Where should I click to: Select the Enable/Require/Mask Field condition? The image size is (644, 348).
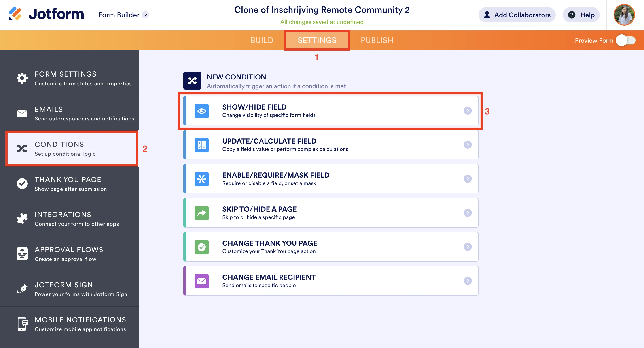(x=276, y=178)
